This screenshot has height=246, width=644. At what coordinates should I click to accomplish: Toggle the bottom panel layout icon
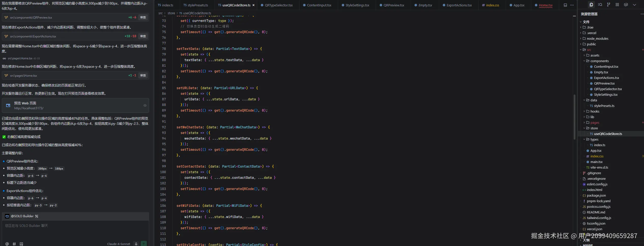pyautogui.click(x=565, y=5)
